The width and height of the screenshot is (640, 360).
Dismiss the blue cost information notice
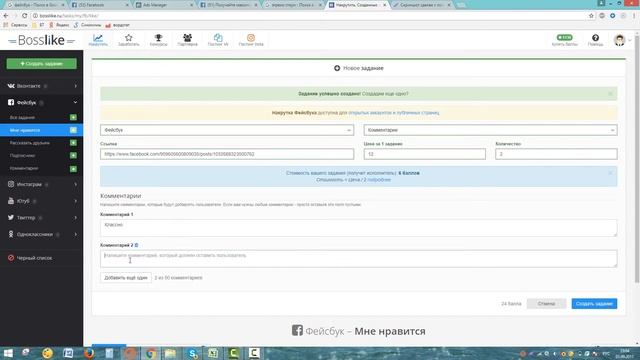click(x=610, y=173)
